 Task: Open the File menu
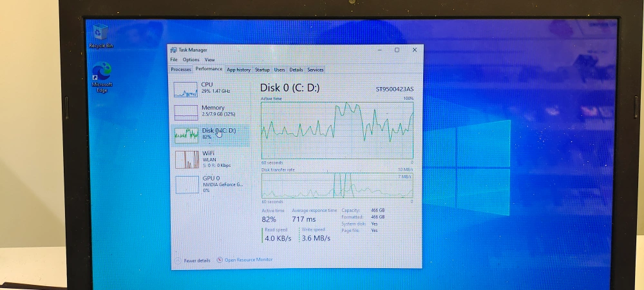pos(174,60)
